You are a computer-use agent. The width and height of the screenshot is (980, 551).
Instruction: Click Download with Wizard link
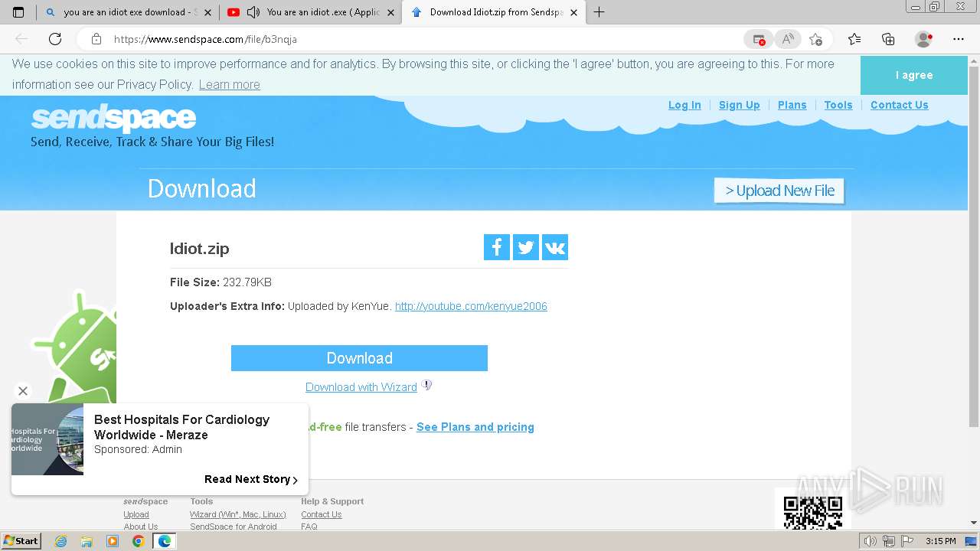pyautogui.click(x=361, y=387)
